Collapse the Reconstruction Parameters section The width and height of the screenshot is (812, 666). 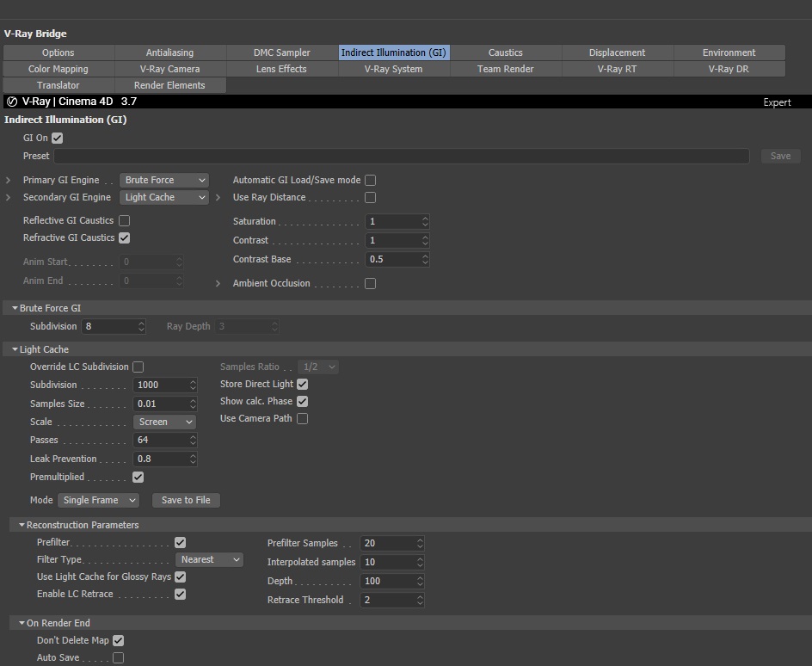tap(22, 525)
